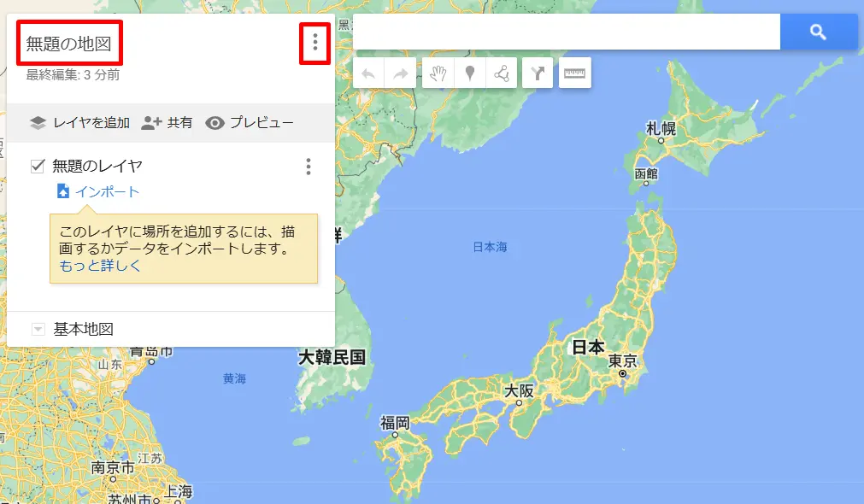Click the undo arrow icon
Screen dimensions: 864x504
click(368, 73)
